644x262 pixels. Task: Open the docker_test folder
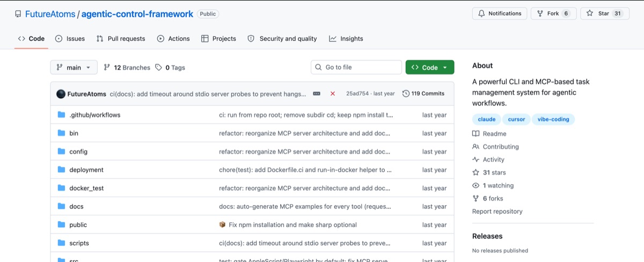[86, 188]
